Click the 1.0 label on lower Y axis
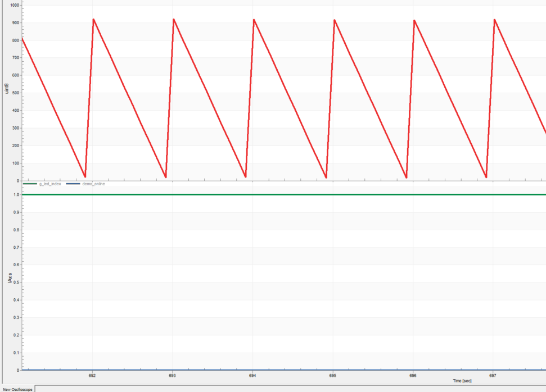546x392 pixels. (17, 195)
